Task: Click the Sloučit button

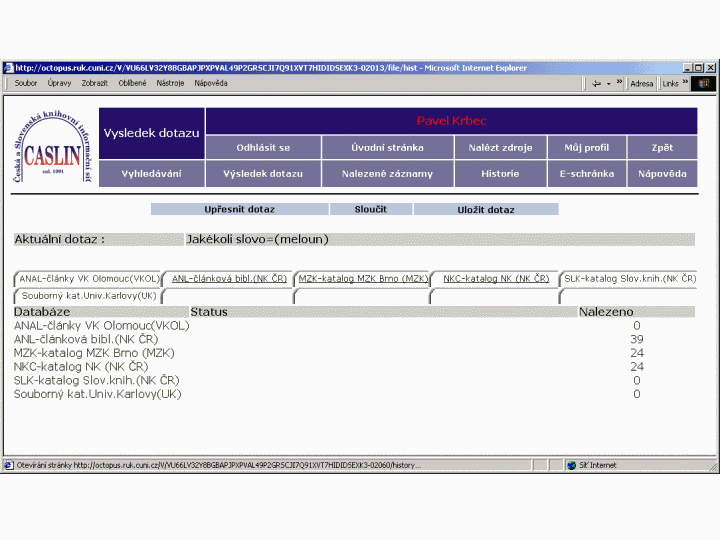Action: (x=371, y=209)
